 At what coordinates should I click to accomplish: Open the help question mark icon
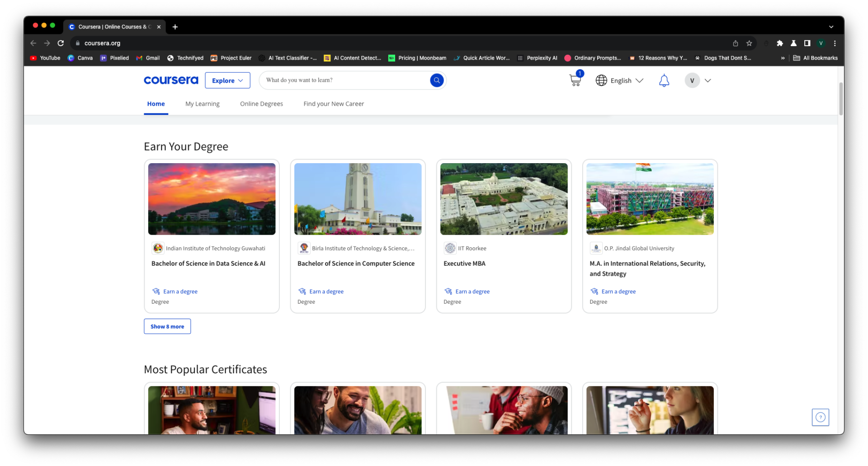tap(820, 417)
